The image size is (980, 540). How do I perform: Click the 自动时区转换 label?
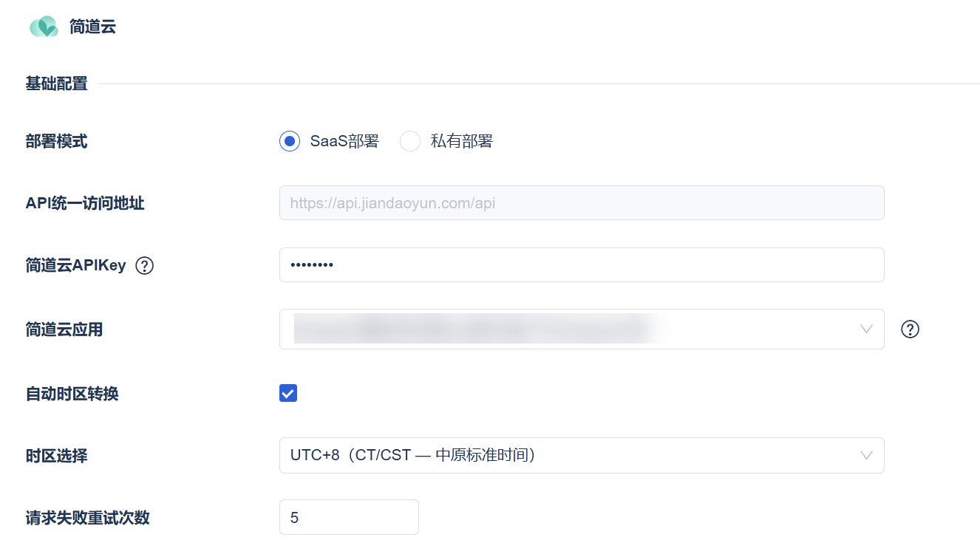point(72,394)
